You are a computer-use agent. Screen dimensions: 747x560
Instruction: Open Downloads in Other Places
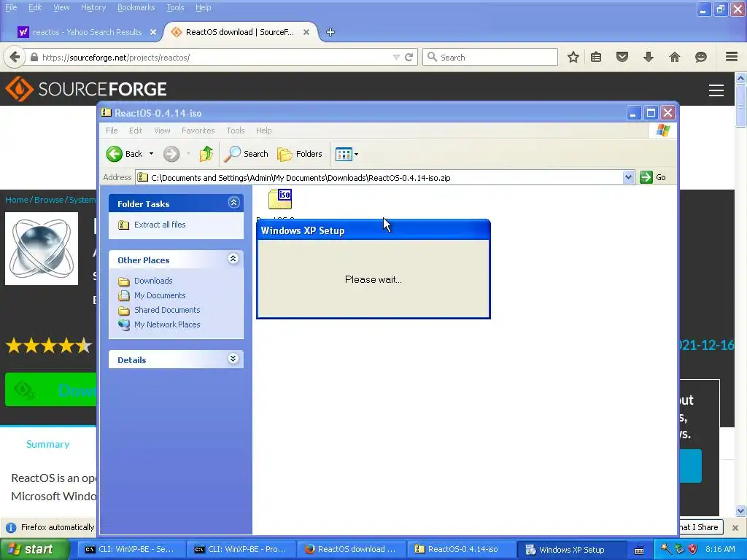click(153, 281)
